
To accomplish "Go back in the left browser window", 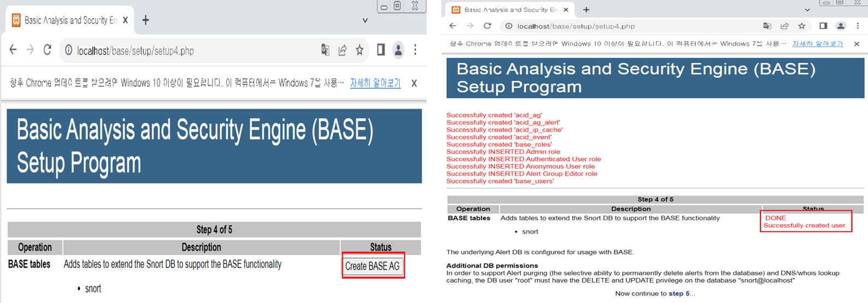I will (13, 50).
